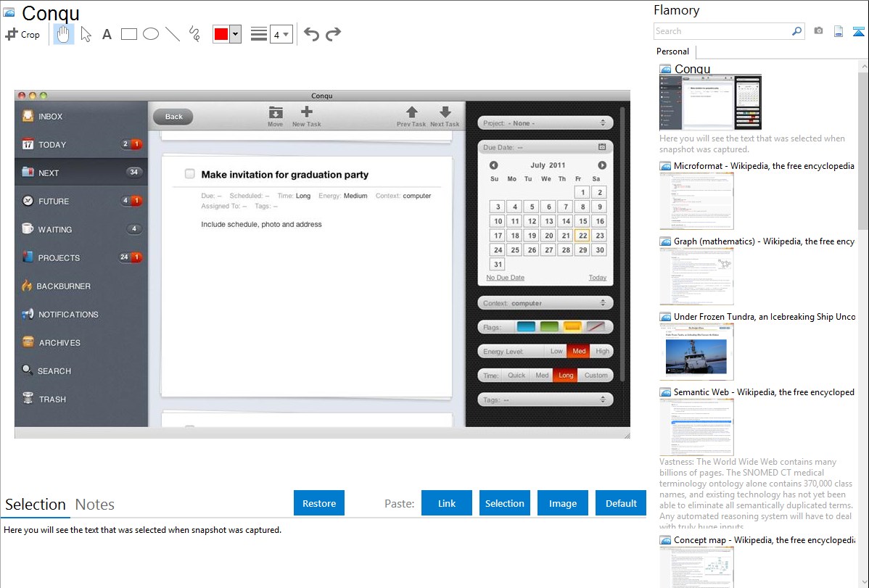Image resolution: width=869 pixels, height=588 pixels.
Task: Pick the straight line tool
Action: [173, 34]
